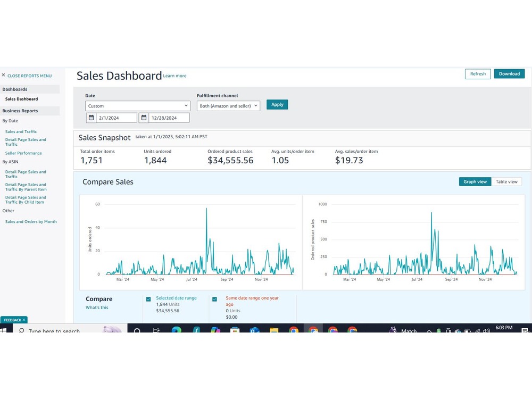Viewport: 532px width, 399px height.
Task: Select Sales Dashboard in the sidebar
Action: (x=21, y=99)
